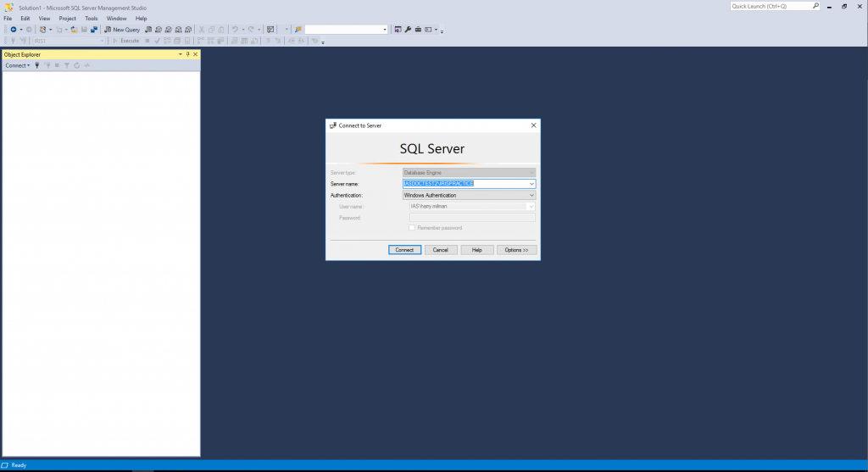Screen dimensions: 868x472
Task: Click the New Project toolbar icon
Action: point(42,30)
